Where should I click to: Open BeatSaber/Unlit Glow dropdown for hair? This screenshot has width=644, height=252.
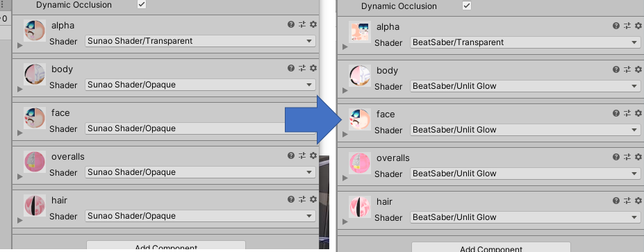point(525,217)
